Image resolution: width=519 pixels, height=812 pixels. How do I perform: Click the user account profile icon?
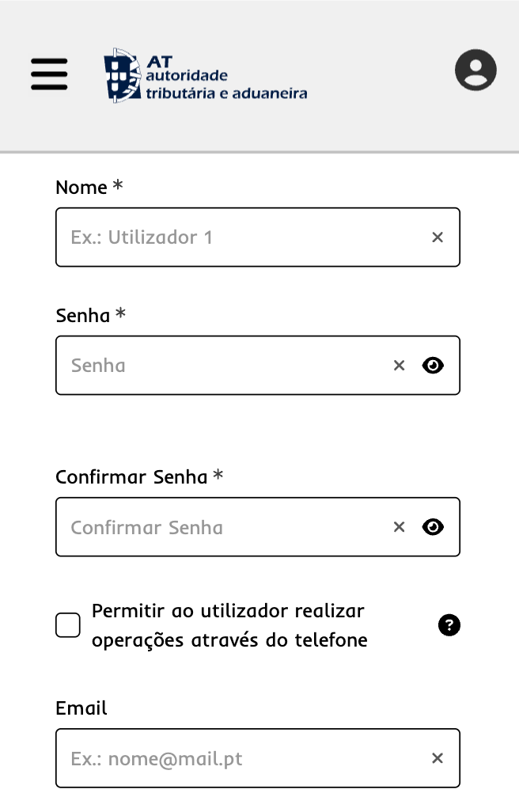point(475,70)
